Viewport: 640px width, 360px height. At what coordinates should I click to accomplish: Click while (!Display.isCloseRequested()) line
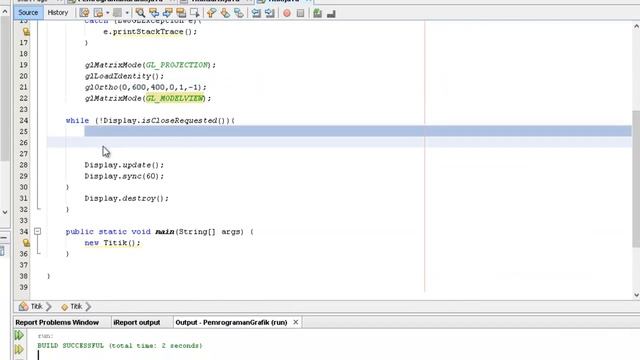[150, 120]
